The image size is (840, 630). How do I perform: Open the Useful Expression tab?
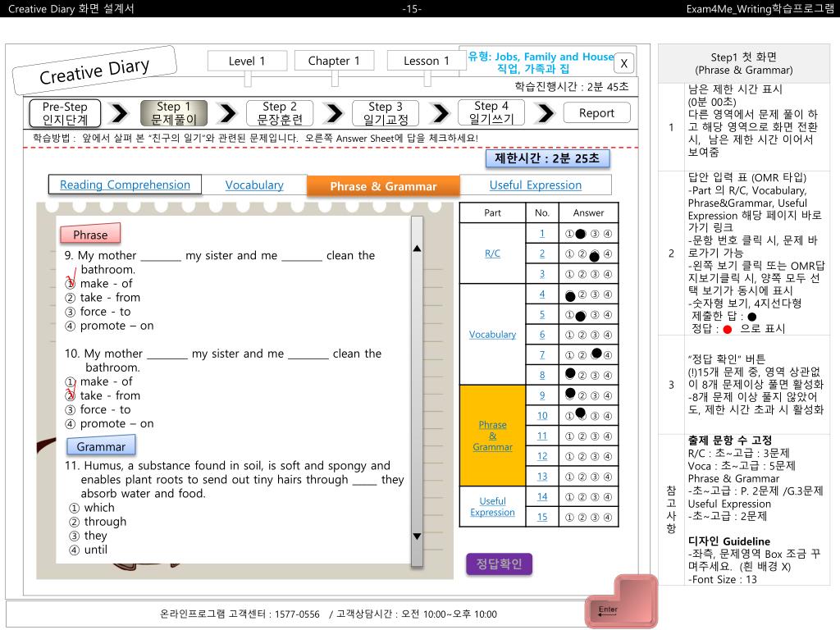(x=535, y=185)
